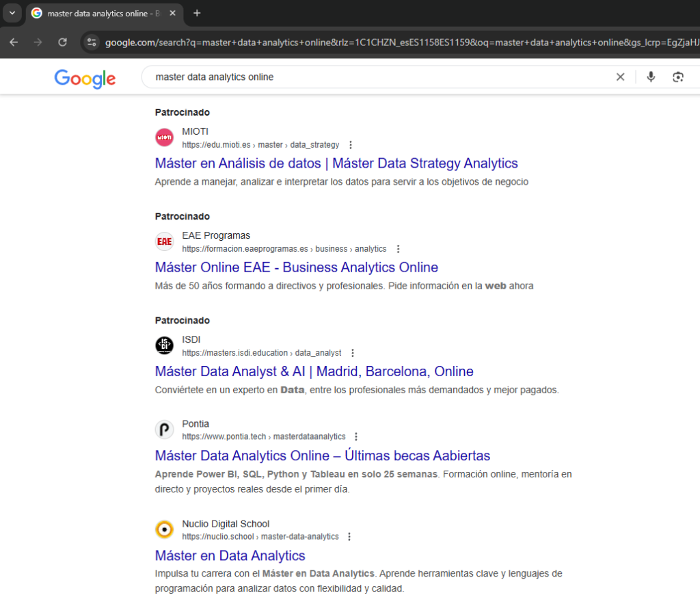Open 'Máster en Data Analytics' Nuclio link

[x=230, y=555]
